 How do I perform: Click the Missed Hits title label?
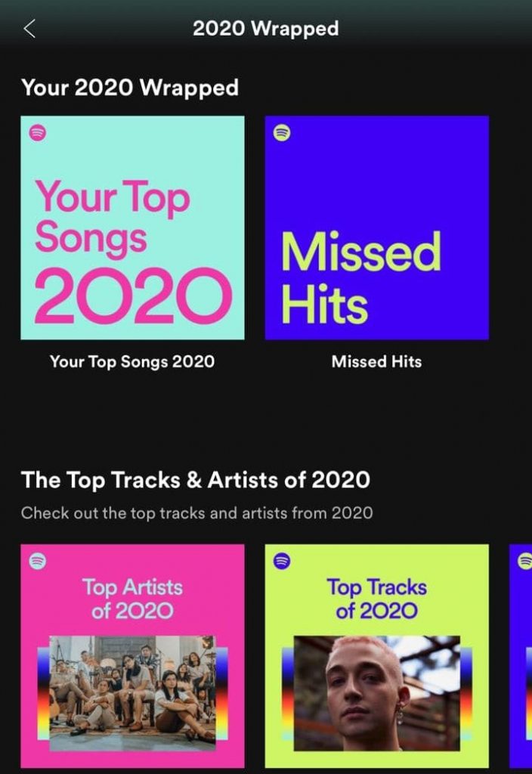tap(376, 362)
